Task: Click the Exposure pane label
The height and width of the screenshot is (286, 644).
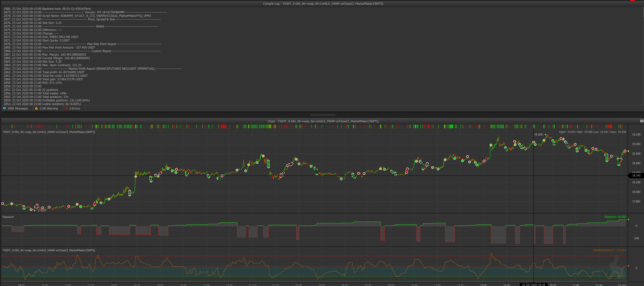Action: pos(8,217)
